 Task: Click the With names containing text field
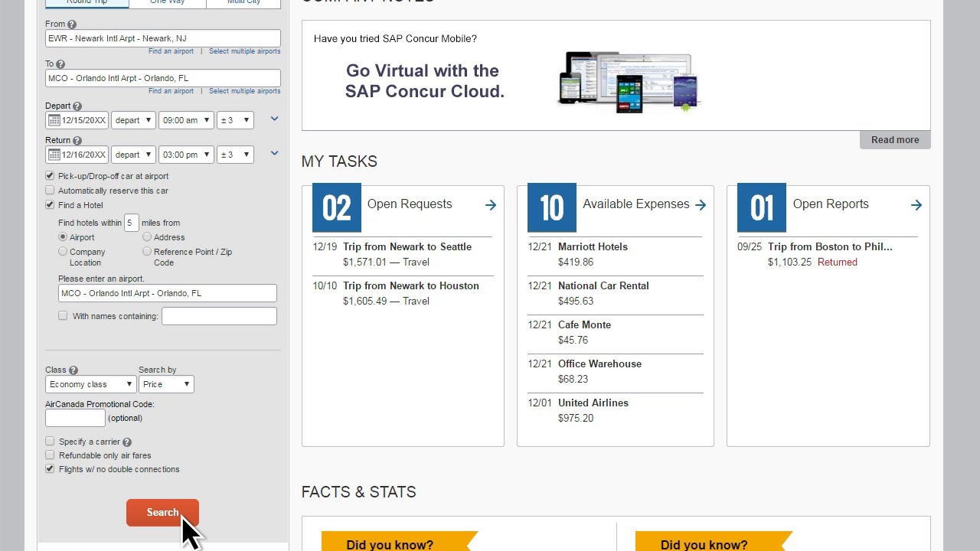[x=219, y=316]
